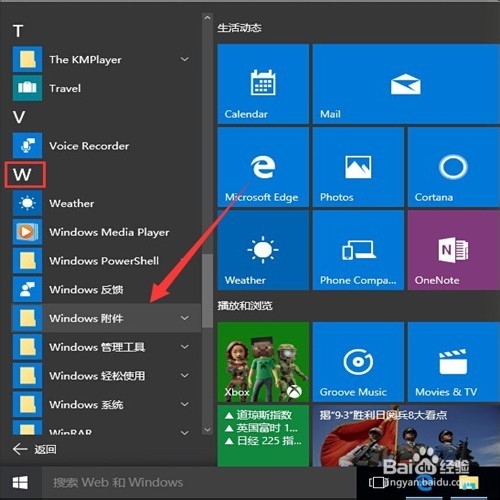Expand the Windows 管理工具 chevron
Screen dimensions: 500x500
click(184, 347)
